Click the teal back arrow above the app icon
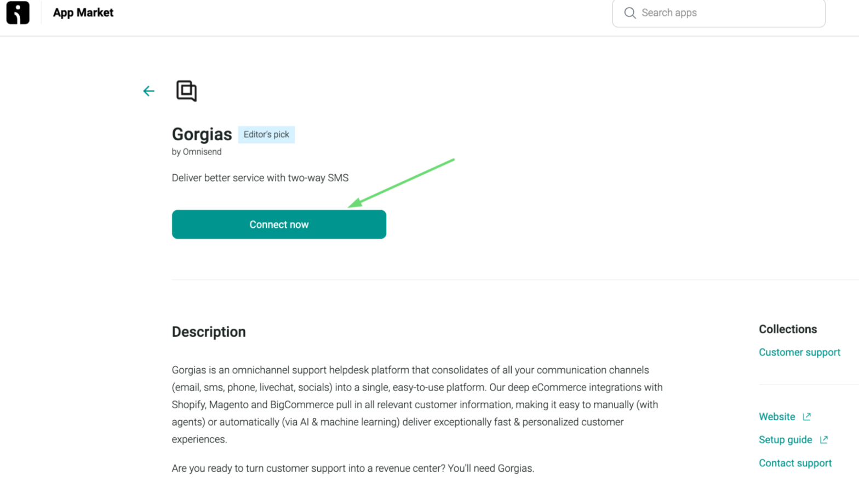 148,91
